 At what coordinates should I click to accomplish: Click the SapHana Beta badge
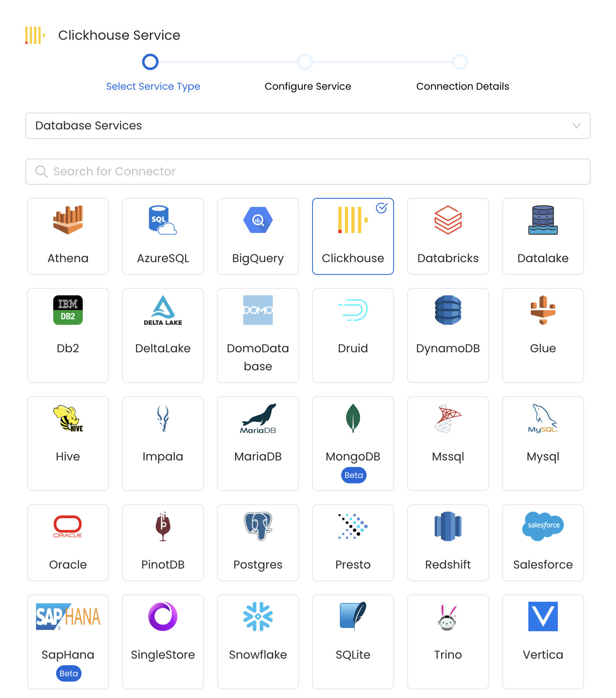click(x=68, y=673)
